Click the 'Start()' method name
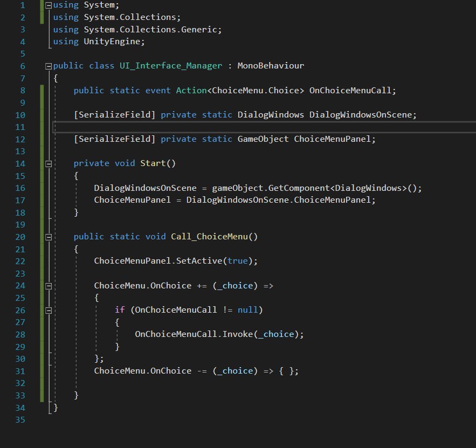Viewport: 476px width, 448px height. tap(158, 163)
